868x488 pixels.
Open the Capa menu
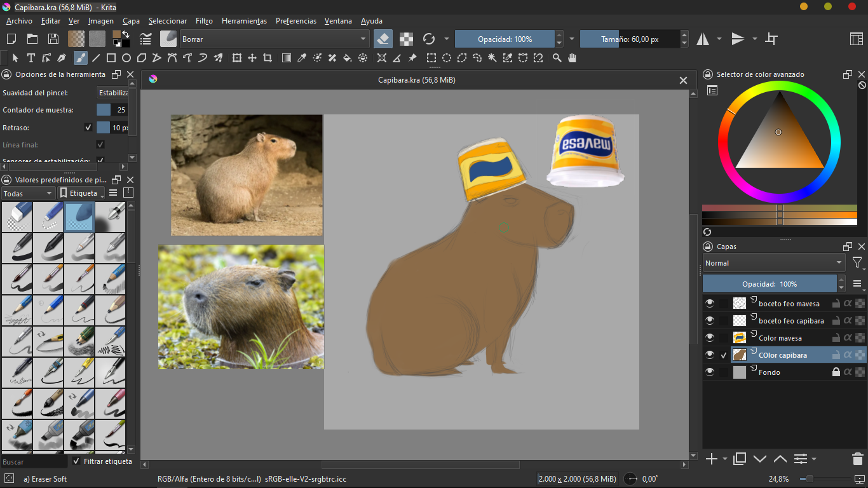point(131,21)
